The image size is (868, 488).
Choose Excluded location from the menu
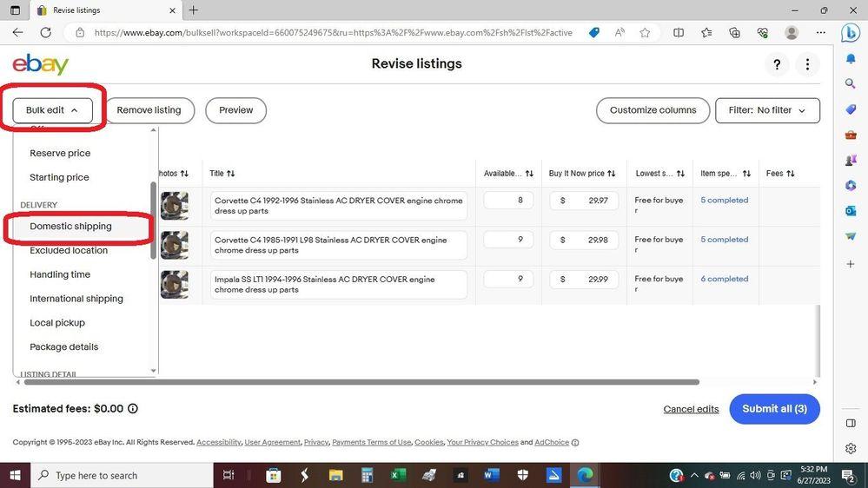[x=69, y=251]
